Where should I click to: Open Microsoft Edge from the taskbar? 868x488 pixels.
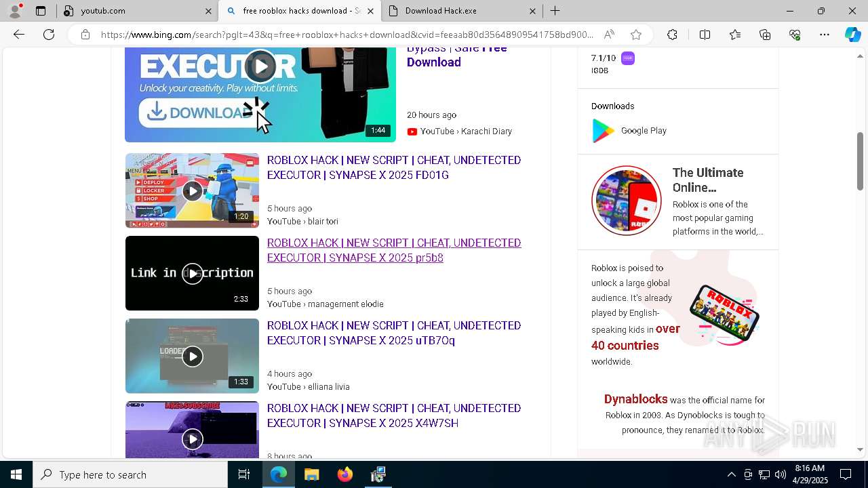pyautogui.click(x=279, y=474)
